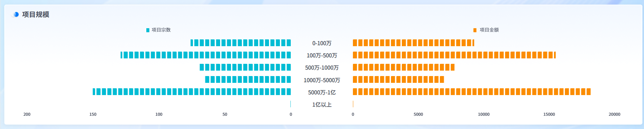Screen dimensions: 644x129
Task: Toggle the 项目宗数 legend item
Action: (158, 30)
